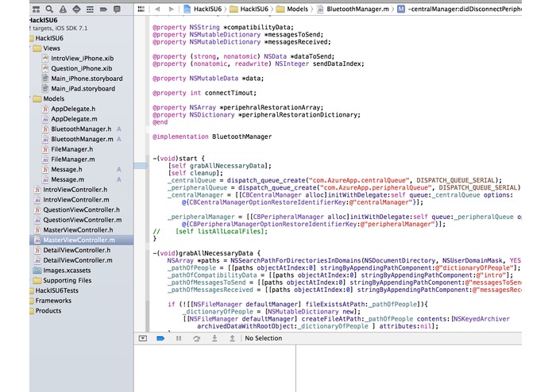Select the Models folder in navigator
552x392 pixels.
[49, 98]
